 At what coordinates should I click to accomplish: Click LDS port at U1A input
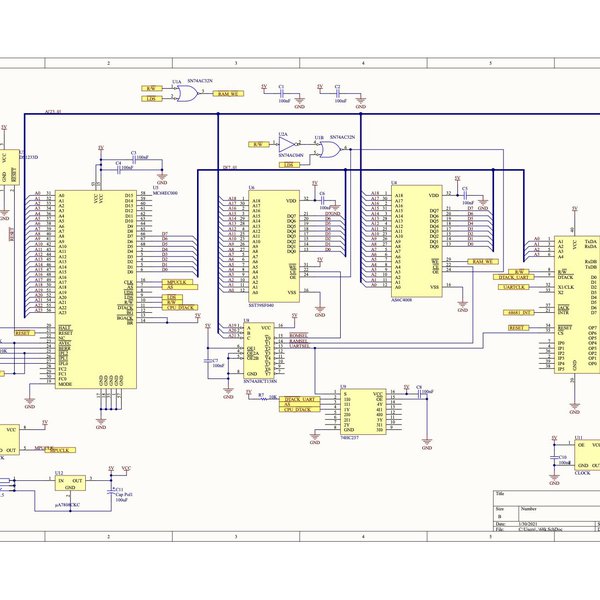[152, 99]
